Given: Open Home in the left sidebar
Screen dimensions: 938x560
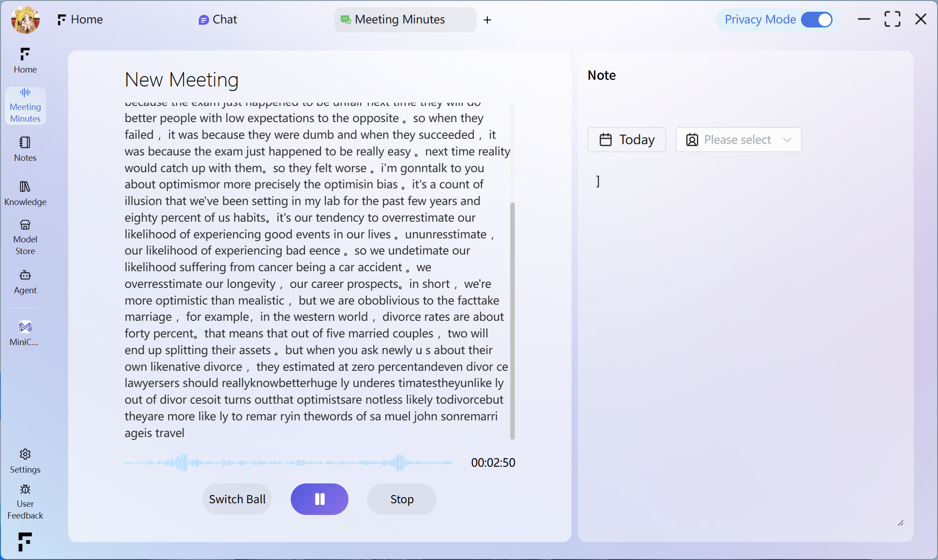Looking at the screenshot, I should [x=25, y=60].
